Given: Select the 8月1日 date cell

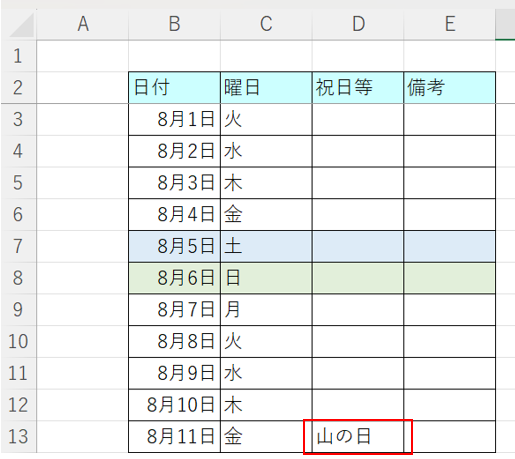Looking at the screenshot, I should pos(174,119).
